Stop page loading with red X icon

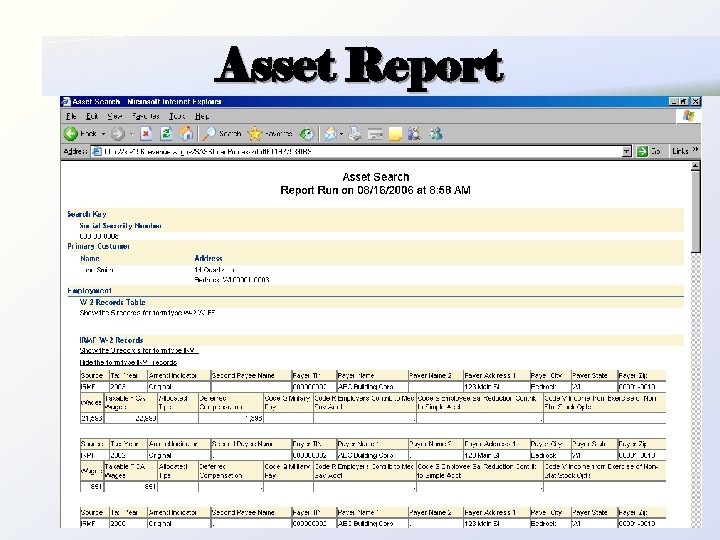coord(146,134)
